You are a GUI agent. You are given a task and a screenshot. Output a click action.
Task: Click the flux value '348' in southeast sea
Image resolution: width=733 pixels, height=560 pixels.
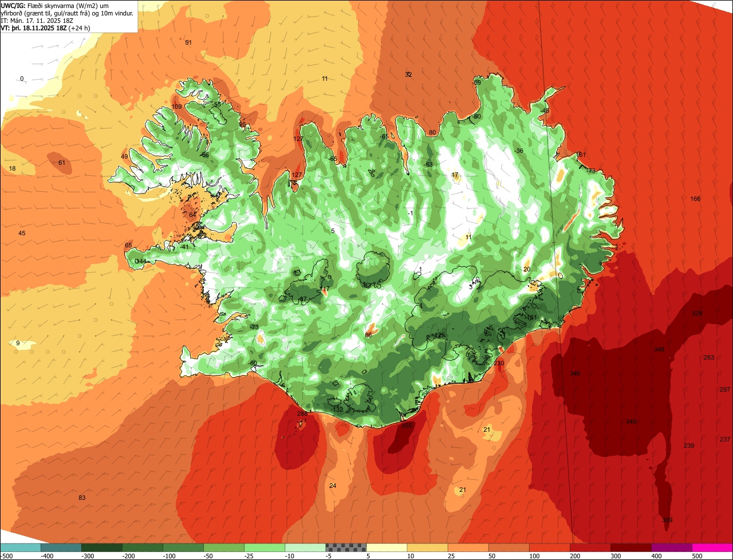point(659,349)
